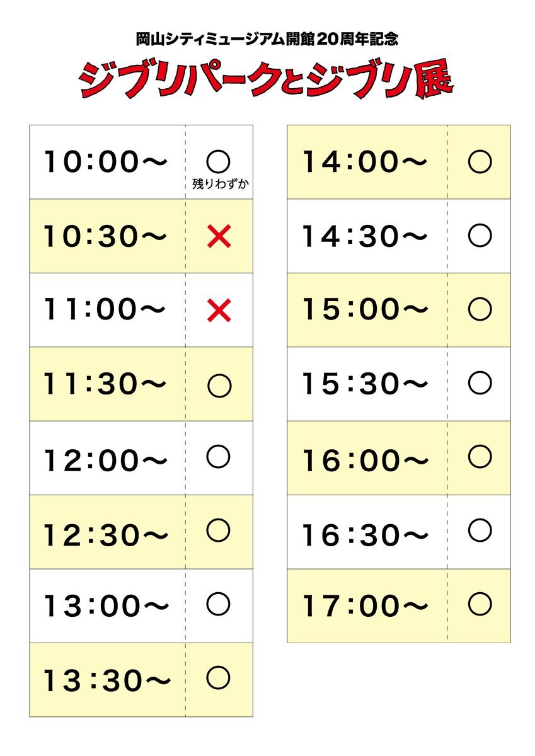Select the 10:00 time slot label

[x=106, y=163]
